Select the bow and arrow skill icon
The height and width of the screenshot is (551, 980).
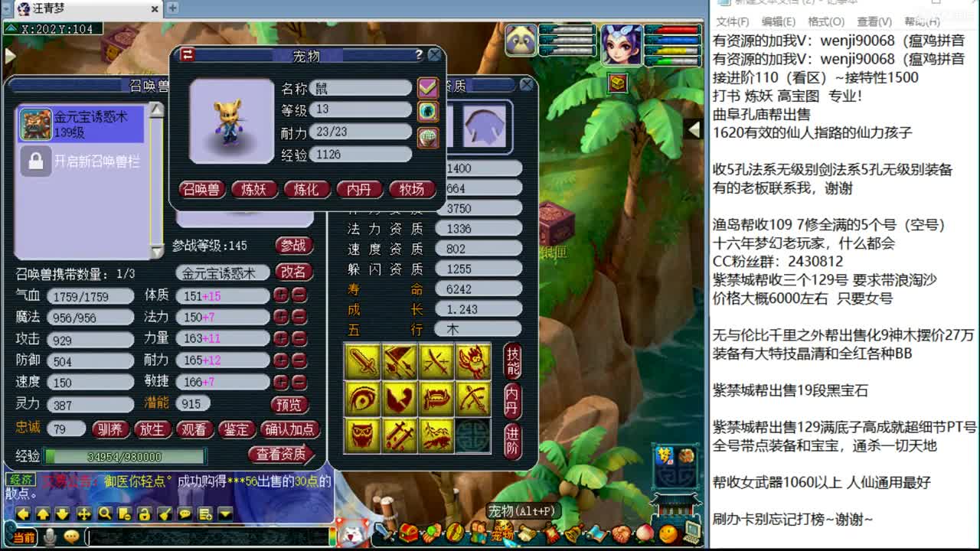pyautogui.click(x=473, y=398)
